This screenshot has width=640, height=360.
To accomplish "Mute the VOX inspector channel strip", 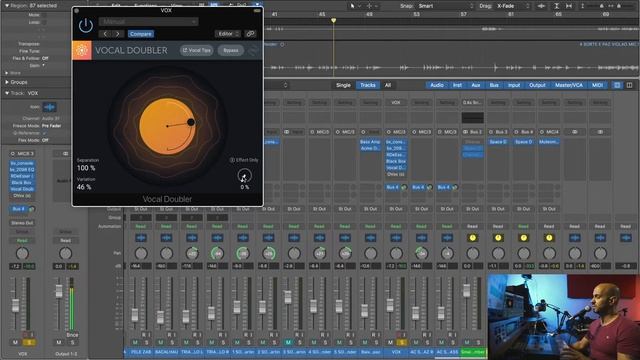I will click(15, 342).
